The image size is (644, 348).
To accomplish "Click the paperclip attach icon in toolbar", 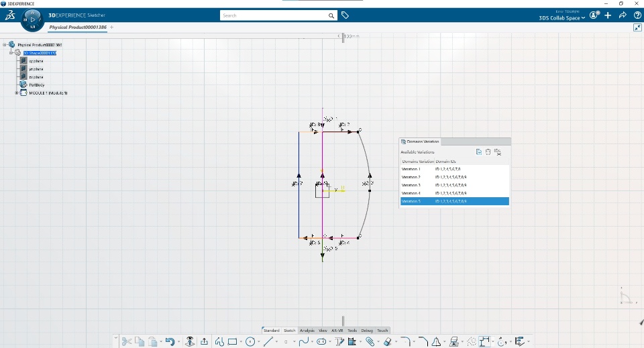I will coord(370,341).
